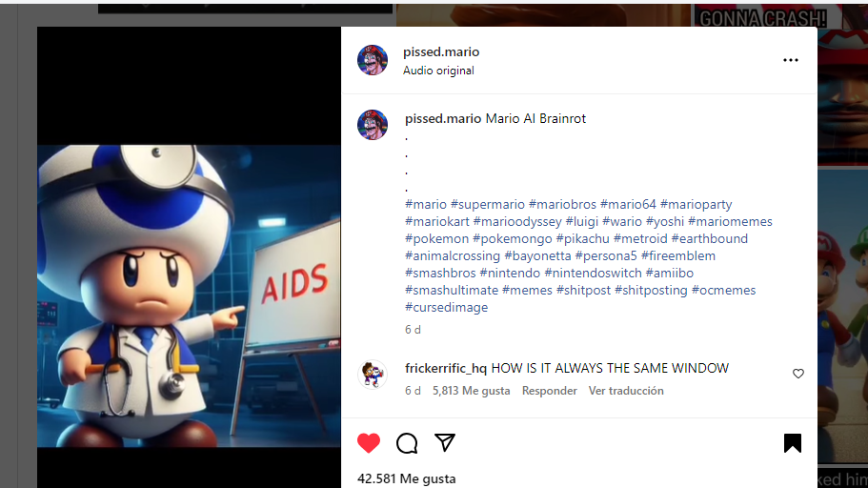Open frickerrific_hq username link
The height and width of the screenshot is (488, 868).
coord(446,368)
